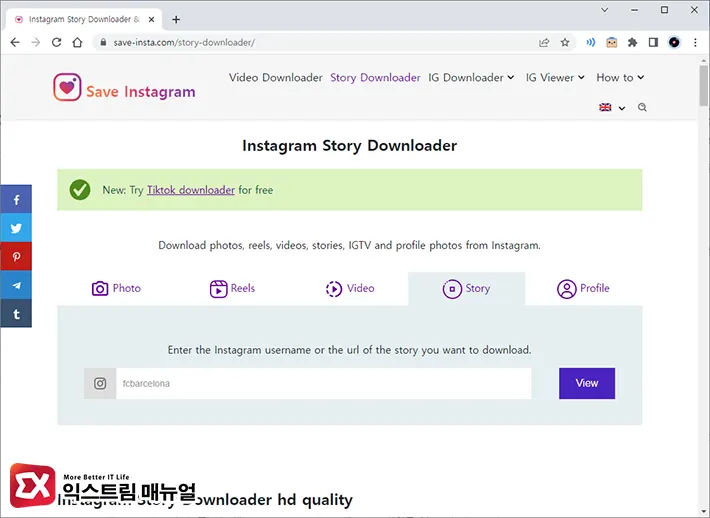
Task: Open the browser side panel icon
Action: (653, 43)
